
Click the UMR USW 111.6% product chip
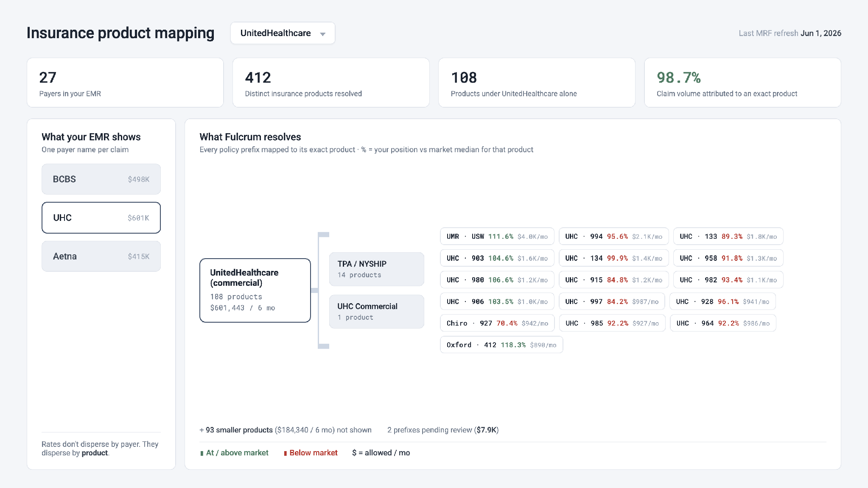(x=497, y=237)
